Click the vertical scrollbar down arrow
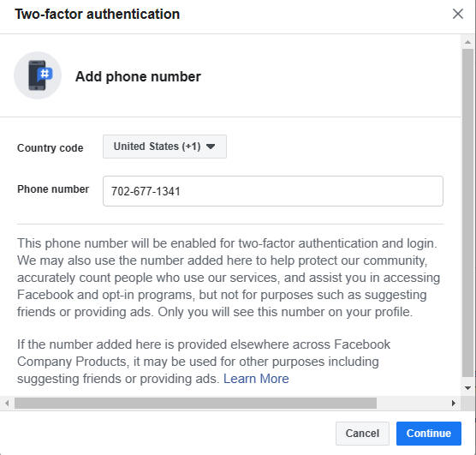476x455 pixels. tap(467, 388)
